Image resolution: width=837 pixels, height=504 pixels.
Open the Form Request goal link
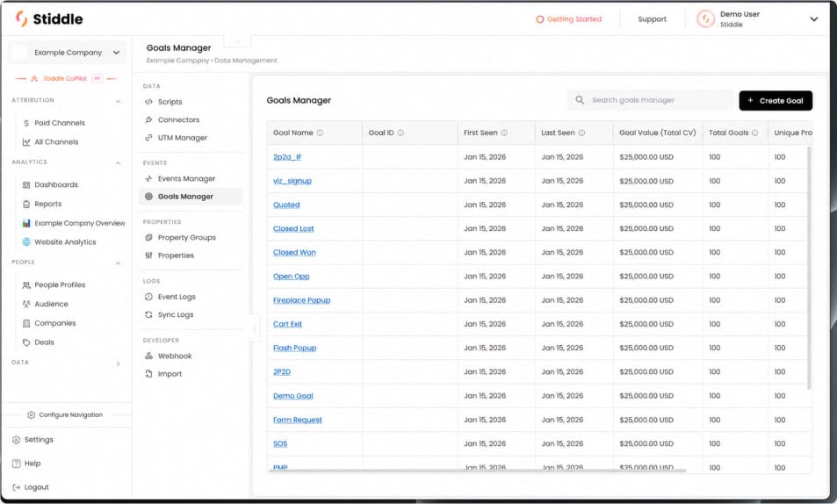(298, 420)
